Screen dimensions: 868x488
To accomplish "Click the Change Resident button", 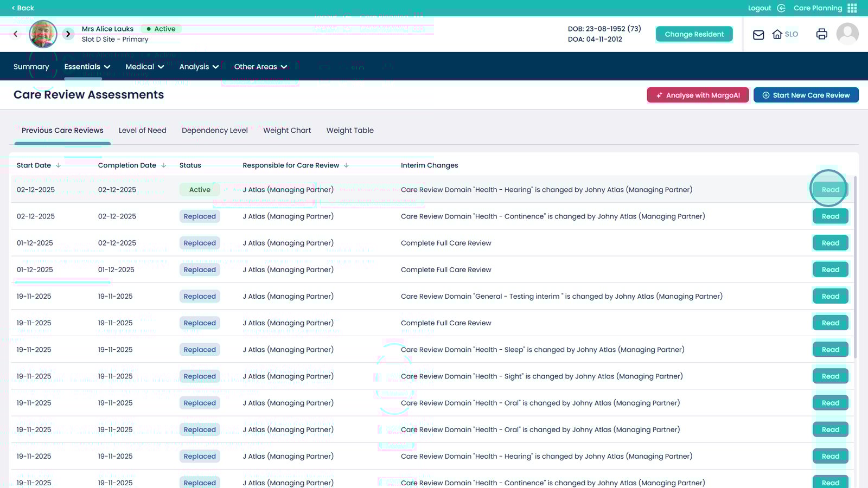I will [694, 34].
